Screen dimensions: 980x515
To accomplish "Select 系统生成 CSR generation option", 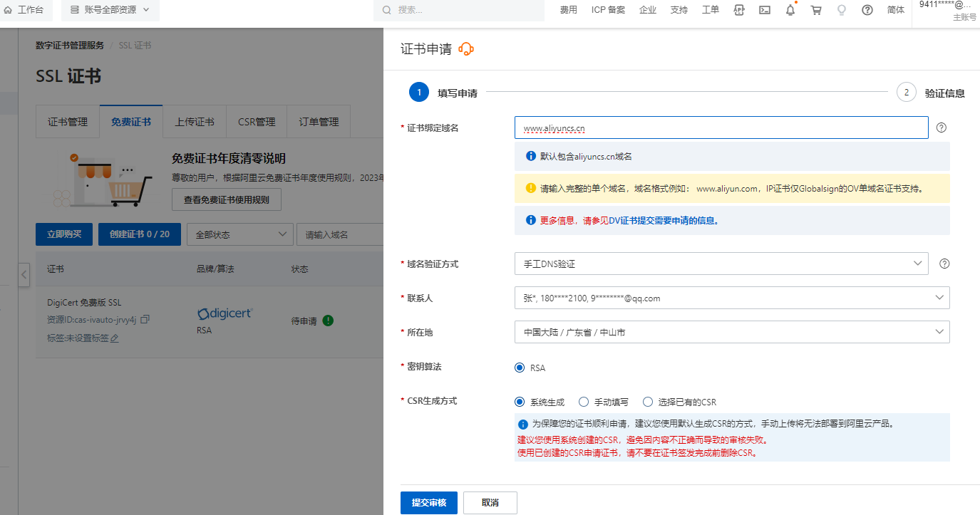I will (x=520, y=402).
